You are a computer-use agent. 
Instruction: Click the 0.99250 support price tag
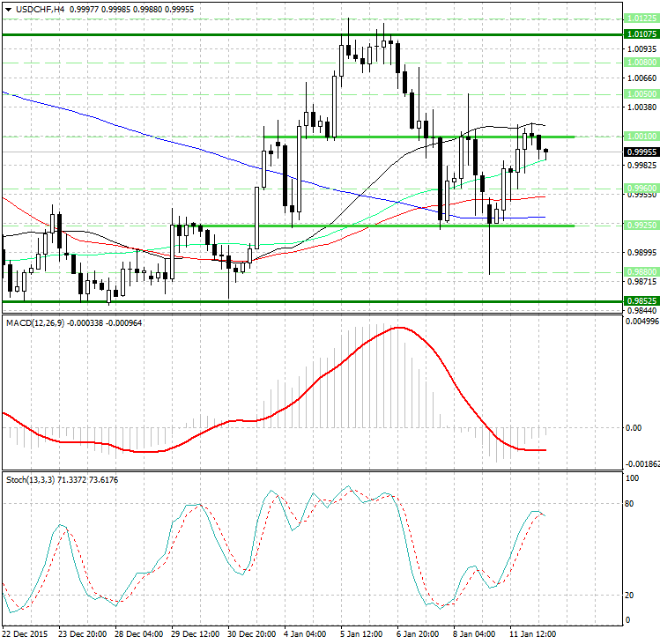640,226
